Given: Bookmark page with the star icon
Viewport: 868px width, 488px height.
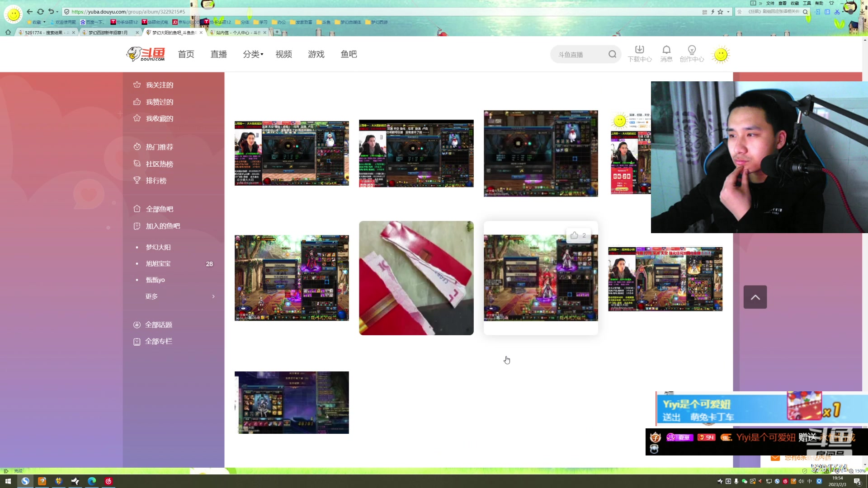Looking at the screenshot, I should [x=720, y=12].
